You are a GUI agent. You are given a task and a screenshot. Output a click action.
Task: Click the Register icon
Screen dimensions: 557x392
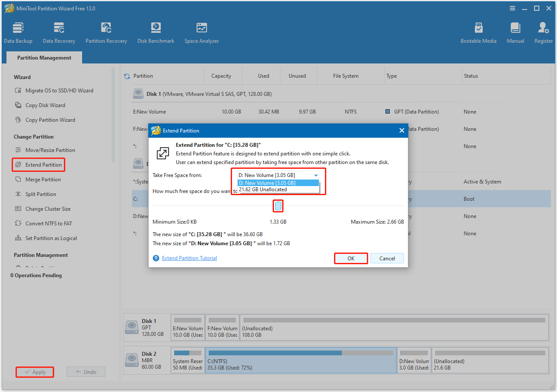point(543,32)
